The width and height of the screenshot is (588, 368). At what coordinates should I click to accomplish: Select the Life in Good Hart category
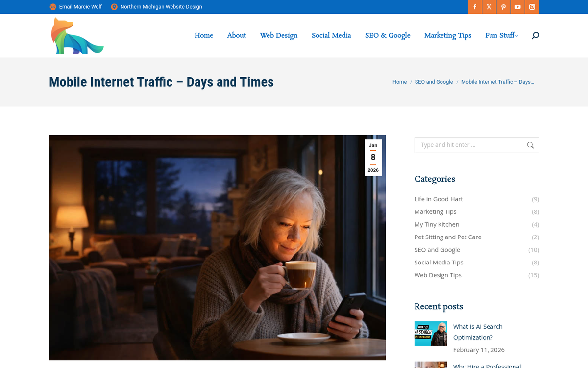pos(439,199)
